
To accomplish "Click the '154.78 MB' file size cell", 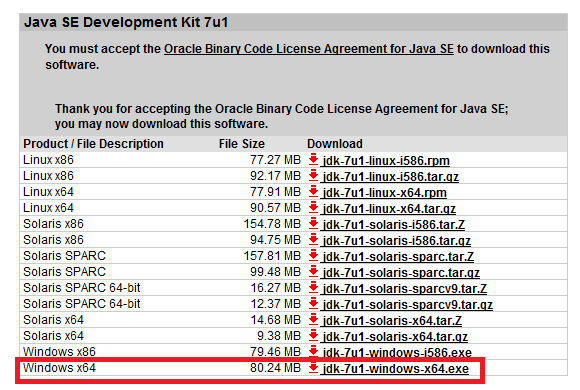I will (x=272, y=224).
